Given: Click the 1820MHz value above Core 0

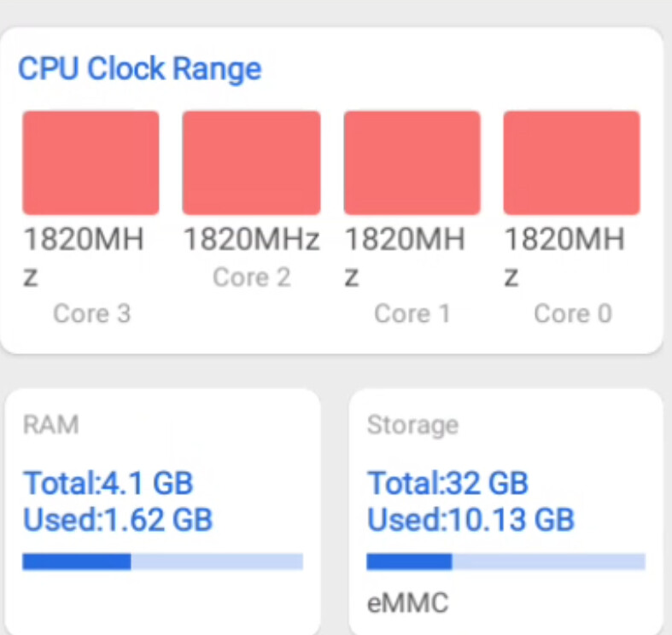Looking at the screenshot, I should click(x=564, y=241).
